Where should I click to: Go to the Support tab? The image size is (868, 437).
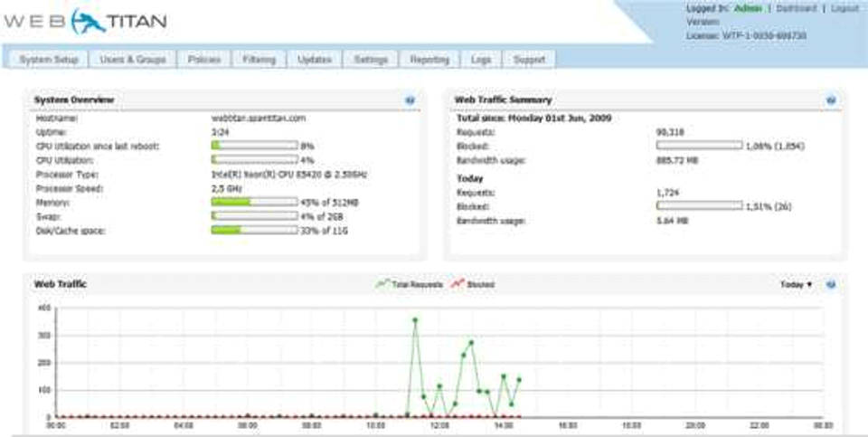pyautogui.click(x=529, y=60)
